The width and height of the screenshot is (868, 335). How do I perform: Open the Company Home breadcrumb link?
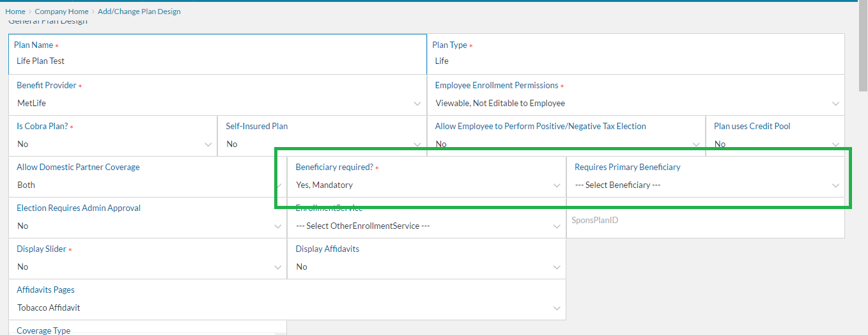point(61,12)
